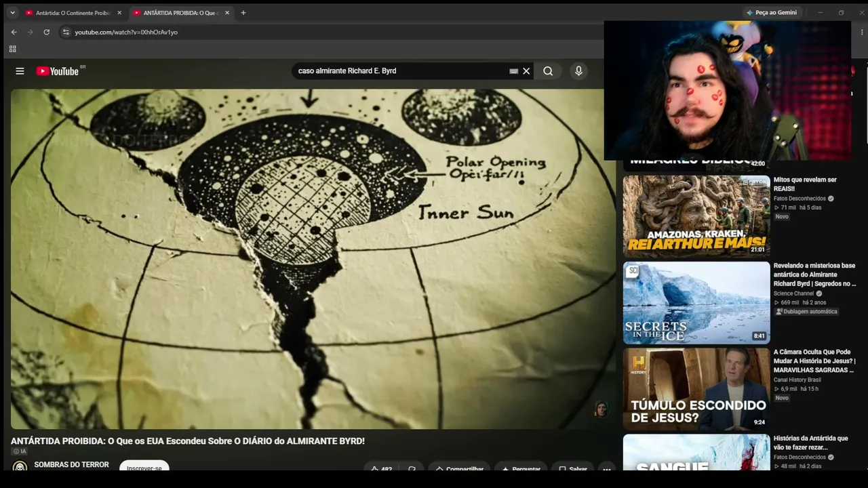Click the 'Perguntar' button

(x=521, y=468)
